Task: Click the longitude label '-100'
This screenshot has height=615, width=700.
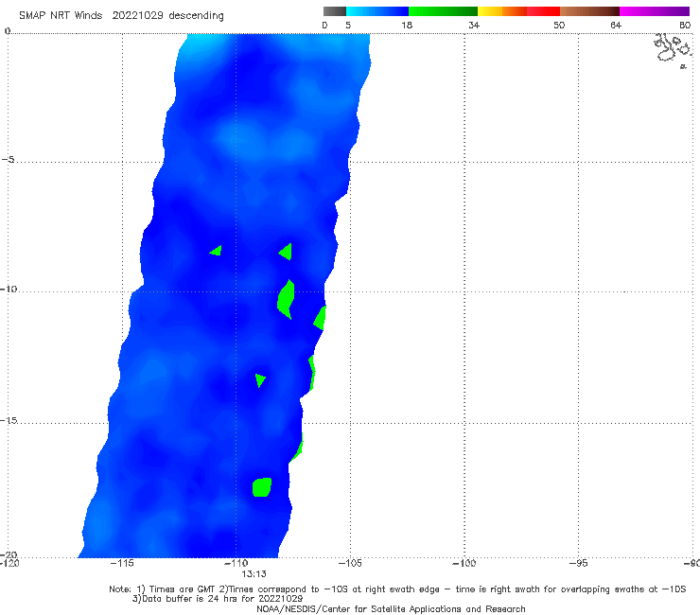Action: (464, 563)
